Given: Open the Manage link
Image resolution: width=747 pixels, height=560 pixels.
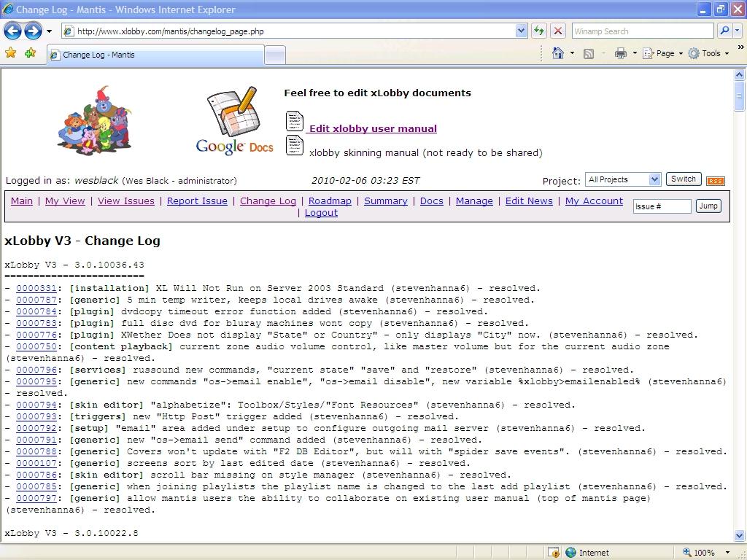Looking at the screenshot, I should point(474,201).
